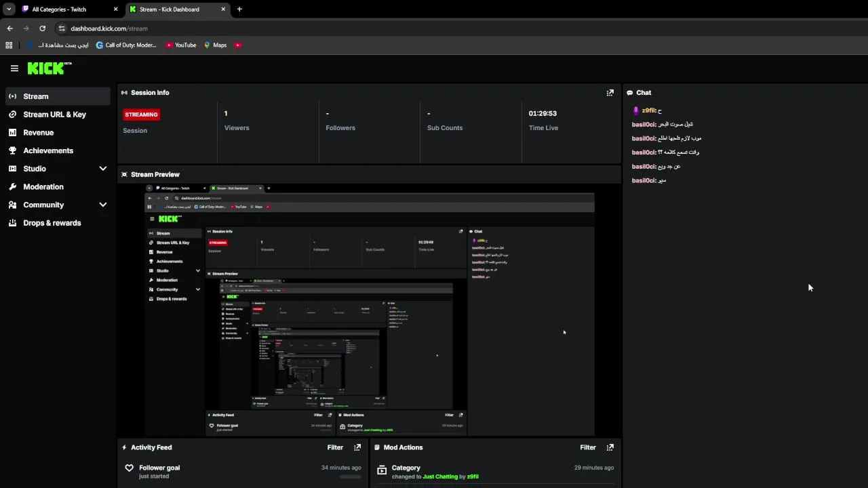The image size is (868, 488).
Task: Pop out the Activity Feed panel
Action: point(357,447)
